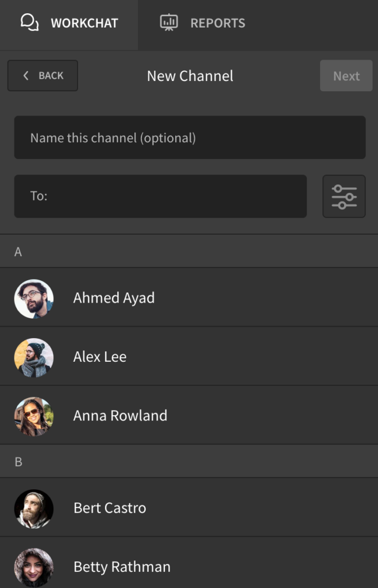Click the channel name input field
Screen dimensions: 378x588
189,137
